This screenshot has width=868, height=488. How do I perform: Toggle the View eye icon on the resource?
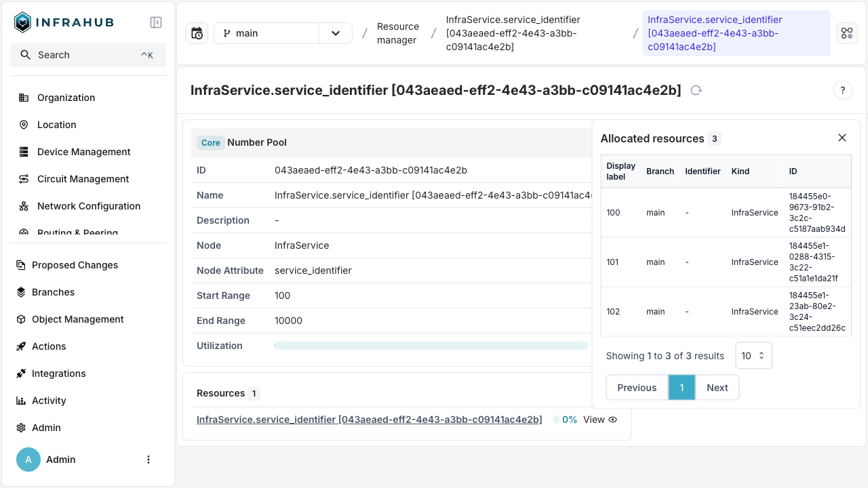tap(612, 420)
